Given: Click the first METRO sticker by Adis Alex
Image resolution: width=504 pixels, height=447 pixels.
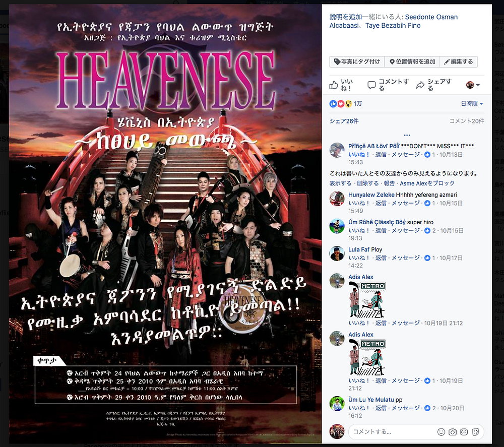Looking at the screenshot, I should point(367,300).
